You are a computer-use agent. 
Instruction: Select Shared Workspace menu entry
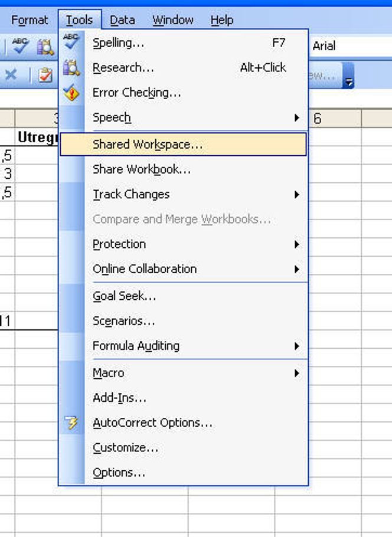[148, 144]
